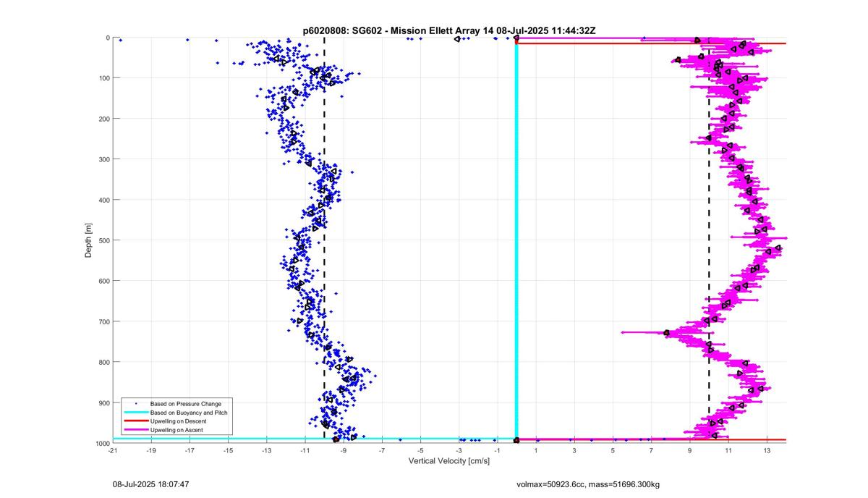
Task: Click x-axis tick label "-19"
Action: pyautogui.click(x=150, y=450)
